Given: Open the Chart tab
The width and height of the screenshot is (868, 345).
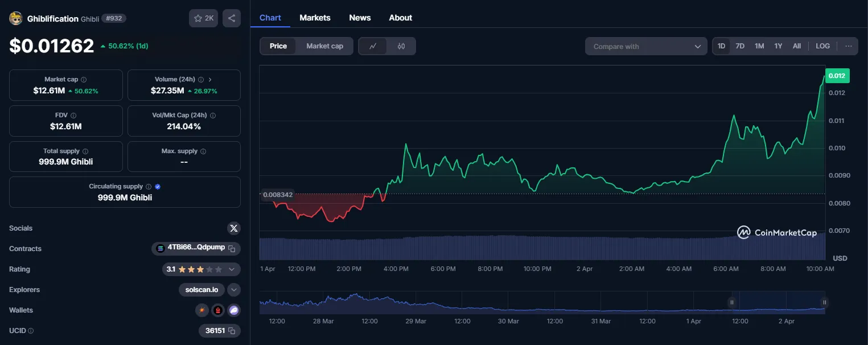Looking at the screenshot, I should 270,18.
